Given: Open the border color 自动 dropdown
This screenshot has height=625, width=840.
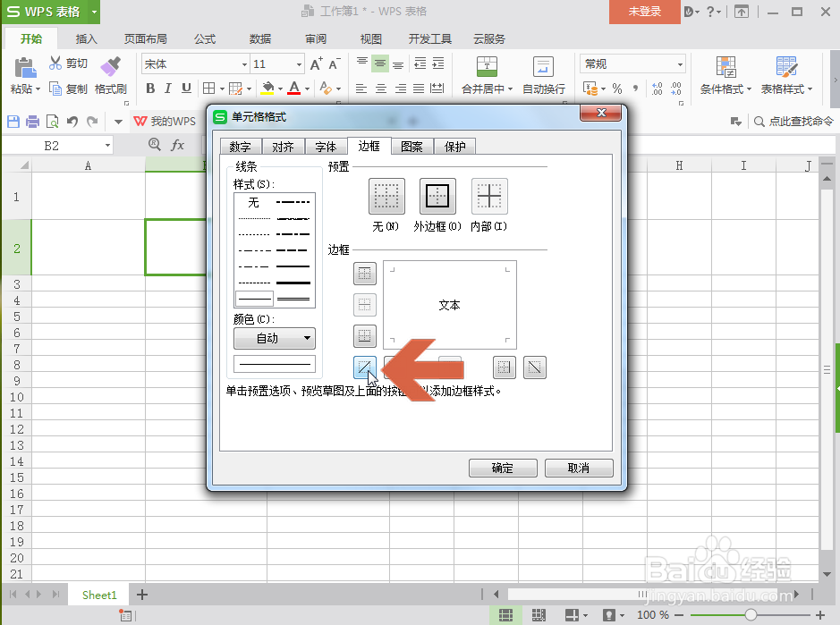Looking at the screenshot, I should tap(275, 339).
